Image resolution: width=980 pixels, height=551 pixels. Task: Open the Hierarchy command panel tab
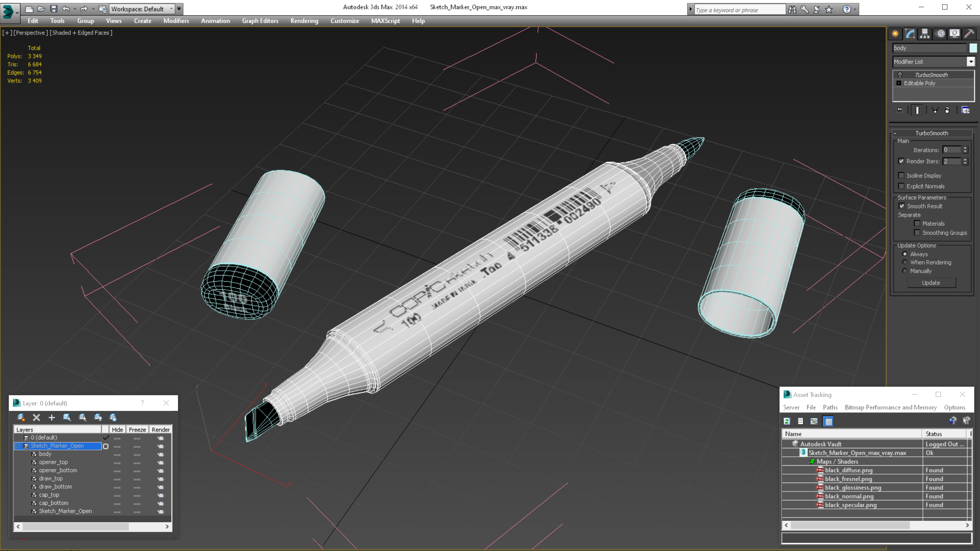[x=925, y=34]
